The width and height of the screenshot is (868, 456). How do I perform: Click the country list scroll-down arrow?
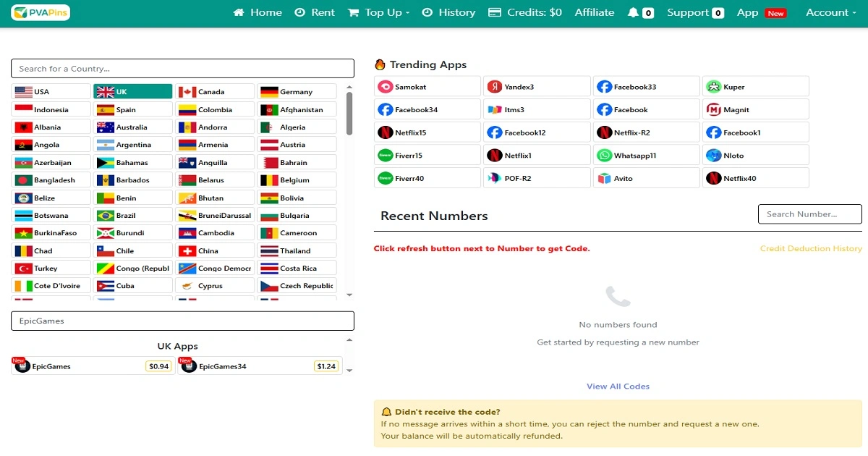350,295
